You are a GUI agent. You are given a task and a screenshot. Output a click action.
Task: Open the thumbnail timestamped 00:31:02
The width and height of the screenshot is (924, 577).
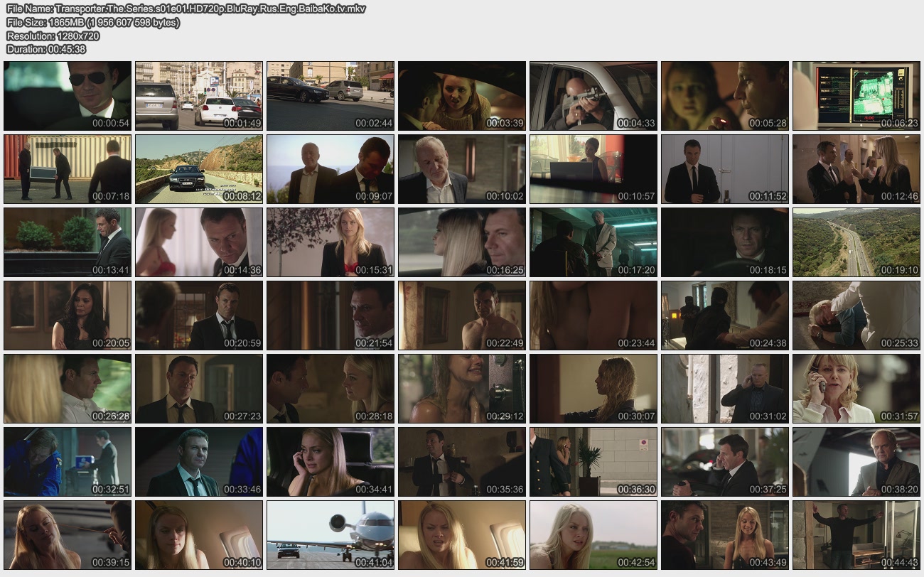coord(725,388)
